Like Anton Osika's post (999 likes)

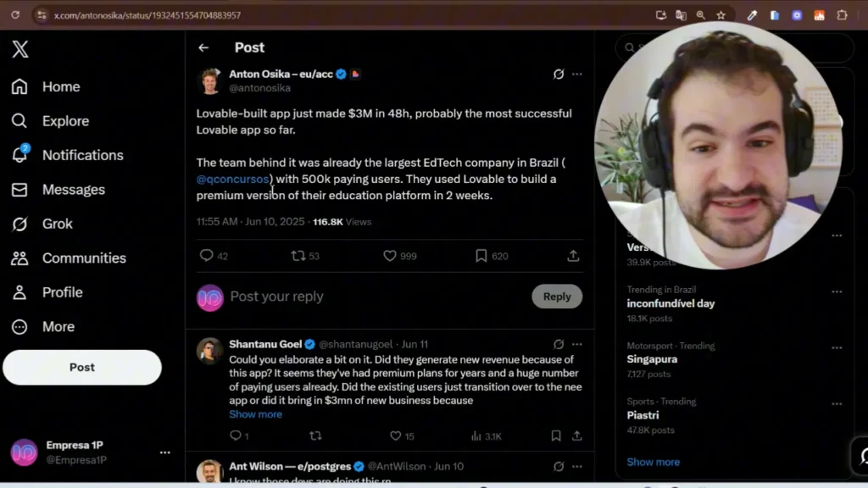pos(390,256)
